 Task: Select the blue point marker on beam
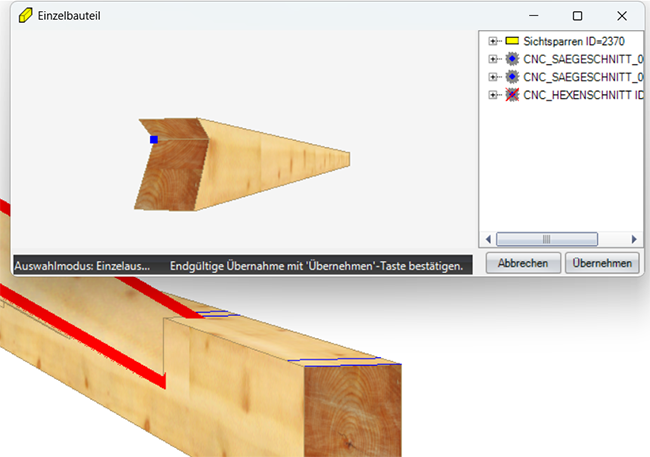pos(153,140)
